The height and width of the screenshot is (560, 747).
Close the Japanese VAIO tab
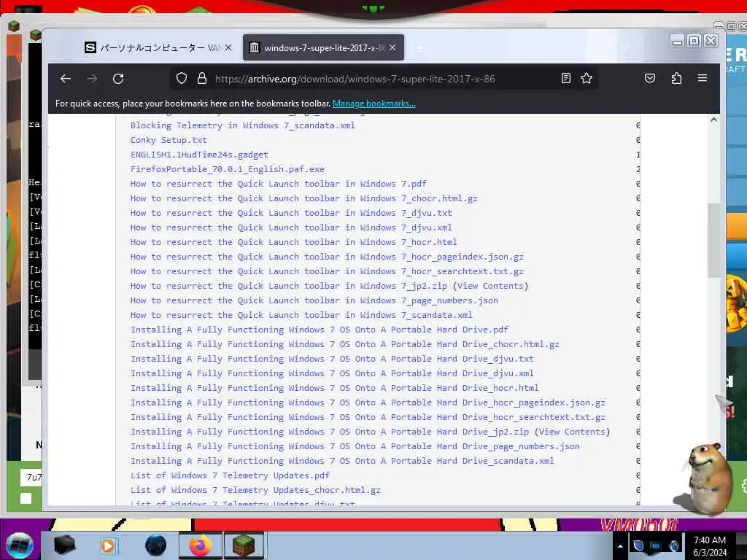228,47
